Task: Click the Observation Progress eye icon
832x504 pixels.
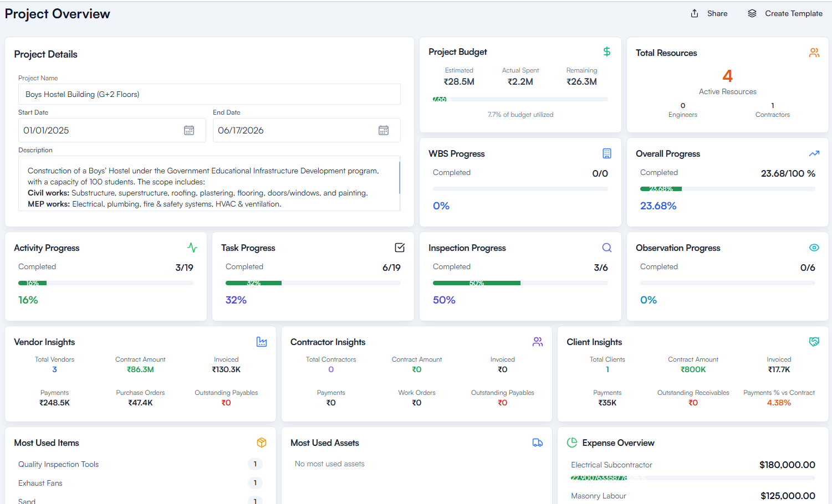Action: tap(814, 248)
